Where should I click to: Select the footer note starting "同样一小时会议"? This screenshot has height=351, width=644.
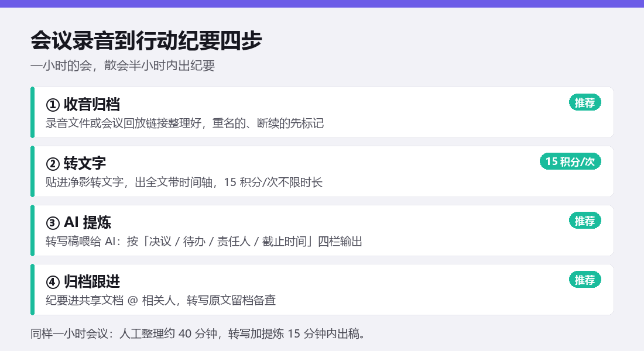pyautogui.click(x=198, y=334)
